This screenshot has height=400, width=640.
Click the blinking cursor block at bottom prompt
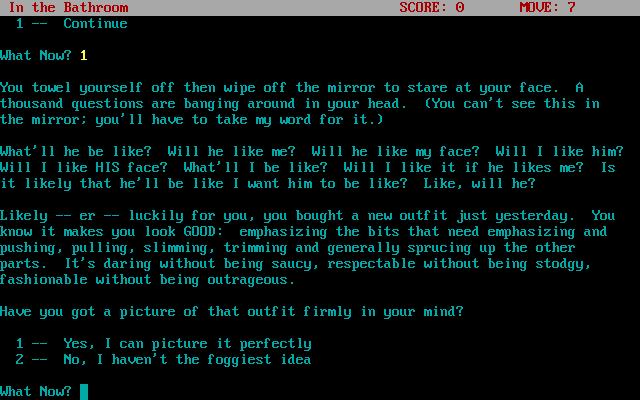(84, 392)
